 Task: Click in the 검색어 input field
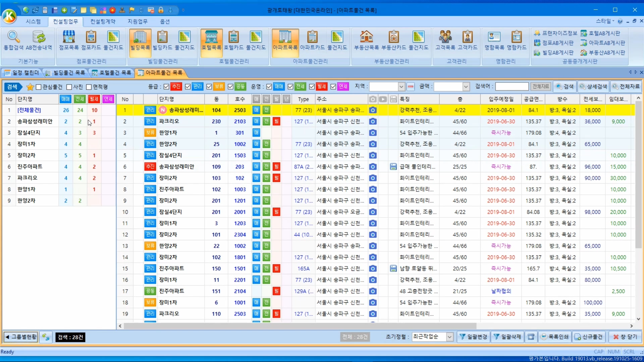pos(512,87)
